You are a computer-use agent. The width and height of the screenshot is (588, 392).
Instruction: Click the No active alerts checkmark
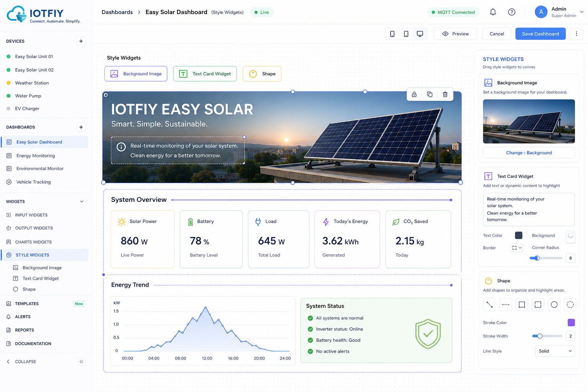point(310,351)
